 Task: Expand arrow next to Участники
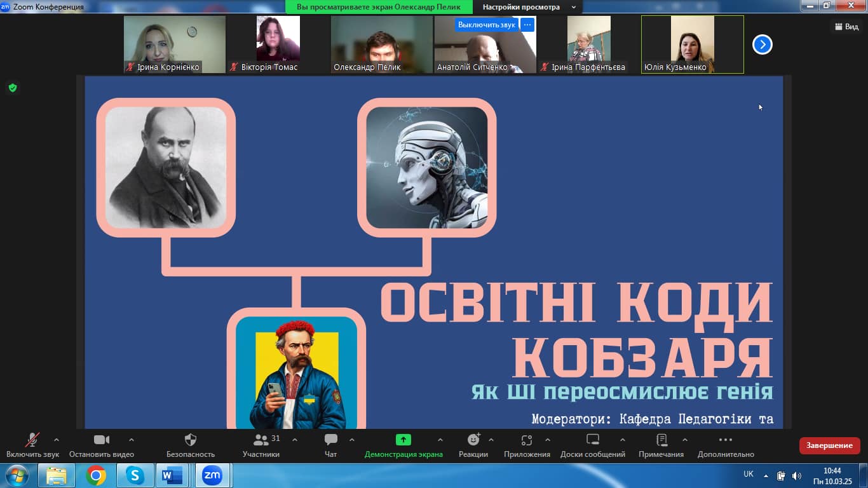[x=295, y=440]
